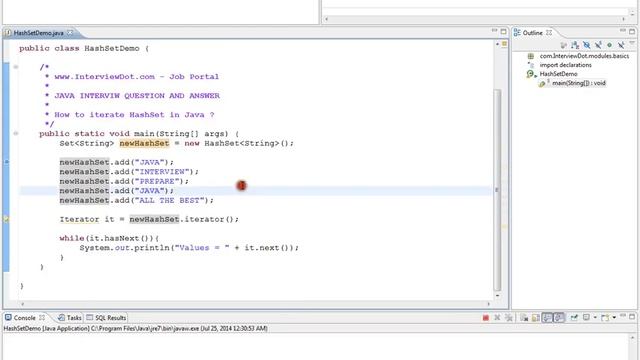The image size is (640, 360).
Task: Toggle Hide Fields in Outline toolbar
Action: click(x=587, y=45)
